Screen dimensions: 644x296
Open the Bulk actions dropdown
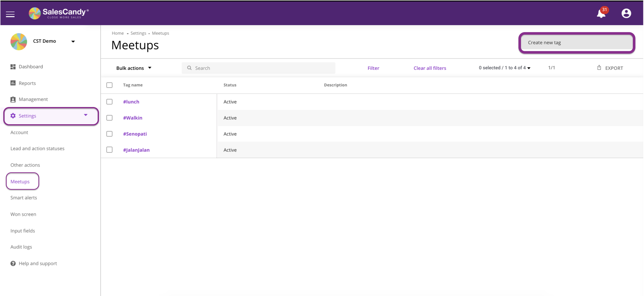coord(134,68)
